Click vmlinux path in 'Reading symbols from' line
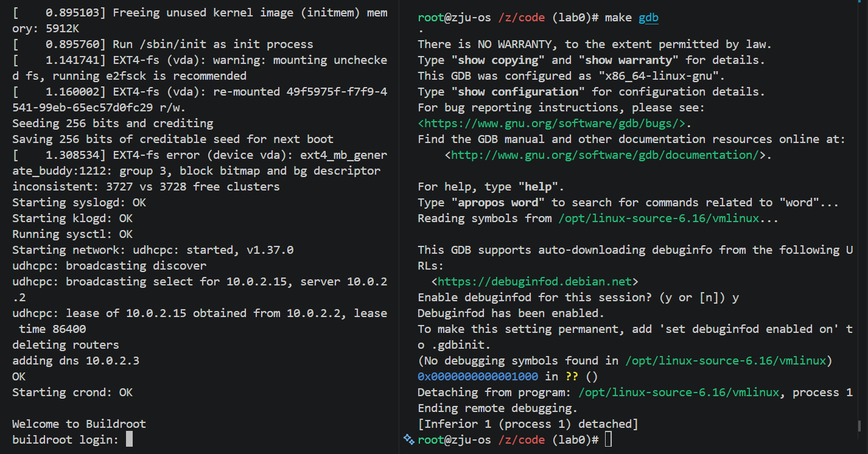 click(659, 218)
